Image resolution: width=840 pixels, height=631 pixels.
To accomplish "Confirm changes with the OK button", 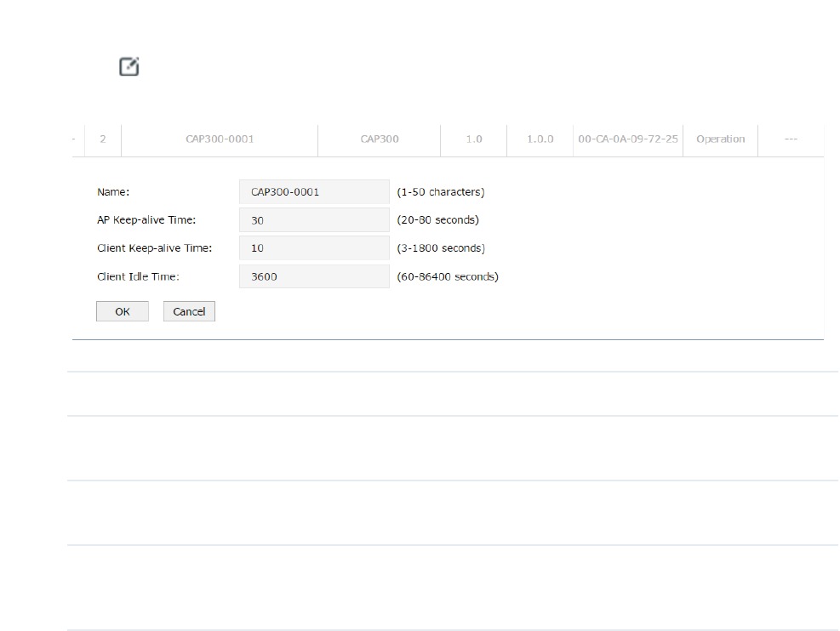I will 123,311.
